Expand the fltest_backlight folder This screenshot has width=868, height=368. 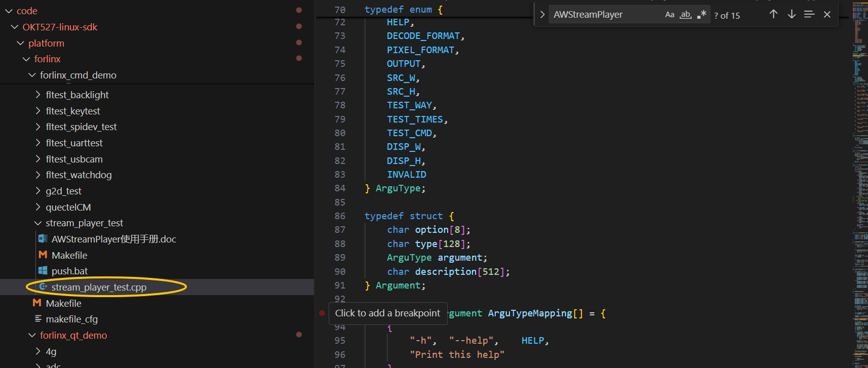[38, 95]
